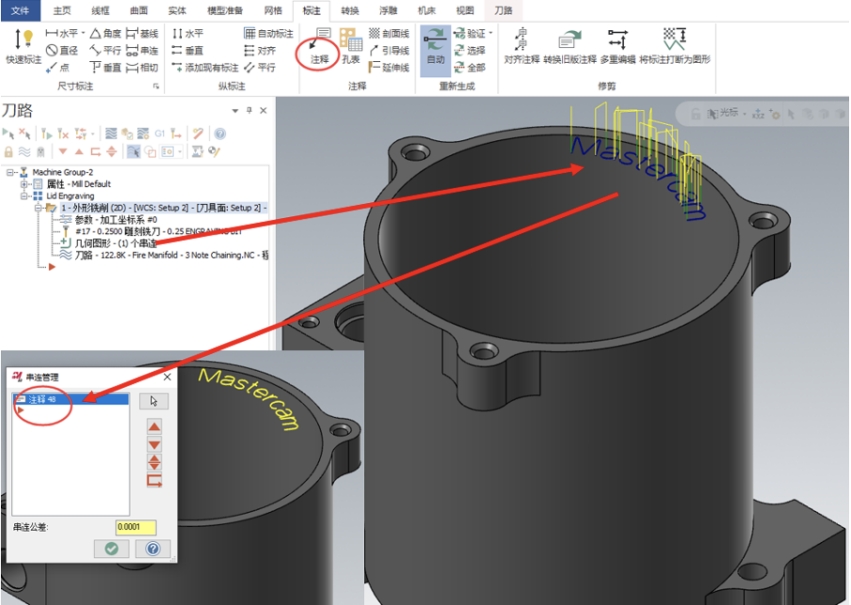Toggle ghost posting icon in 刀路 toolbar
Viewport: 851px width, 605px height.
(x=41, y=151)
